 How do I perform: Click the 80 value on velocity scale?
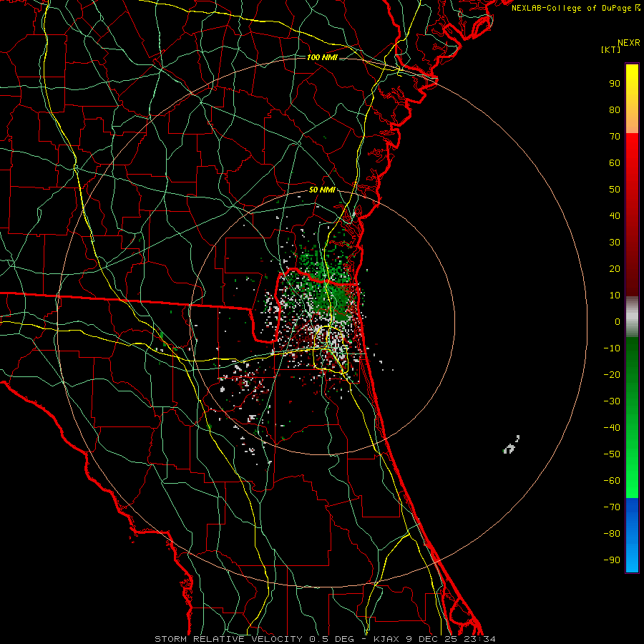pos(615,110)
